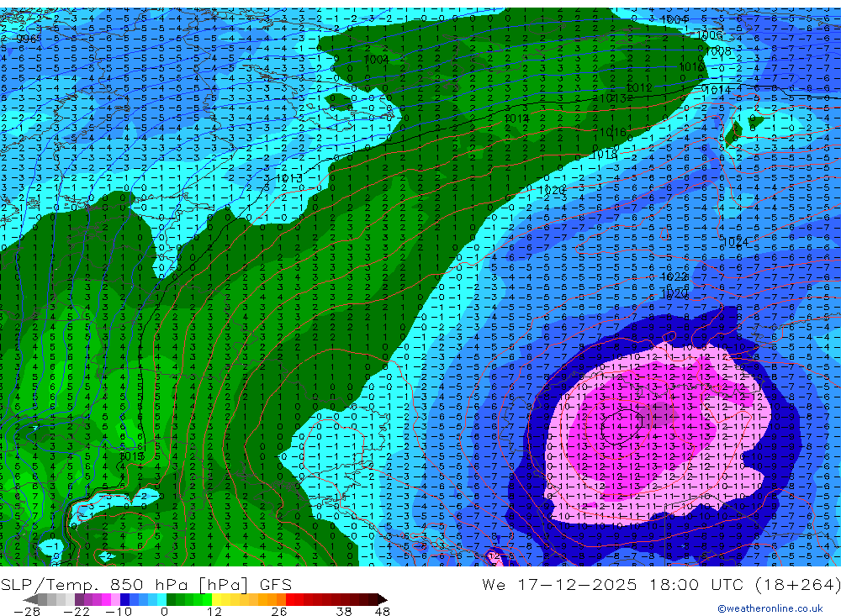Click the '1008' isobar label
This screenshot has width=841, height=616.
(x=717, y=51)
